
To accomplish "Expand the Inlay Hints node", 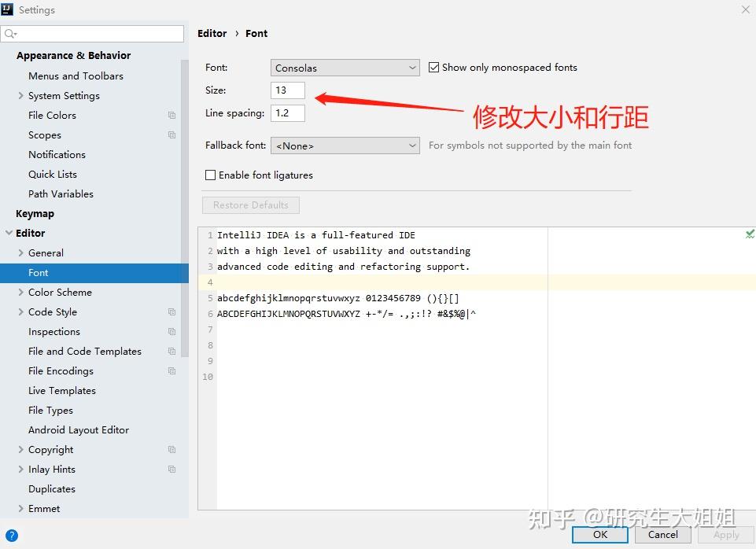I will [x=20, y=469].
